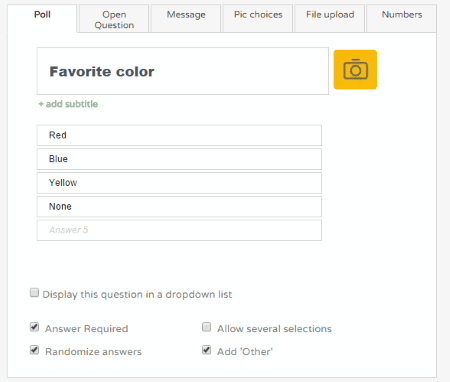Switch to the Open Question tab
Image resolution: width=450 pixels, height=382 pixels.
114,19
